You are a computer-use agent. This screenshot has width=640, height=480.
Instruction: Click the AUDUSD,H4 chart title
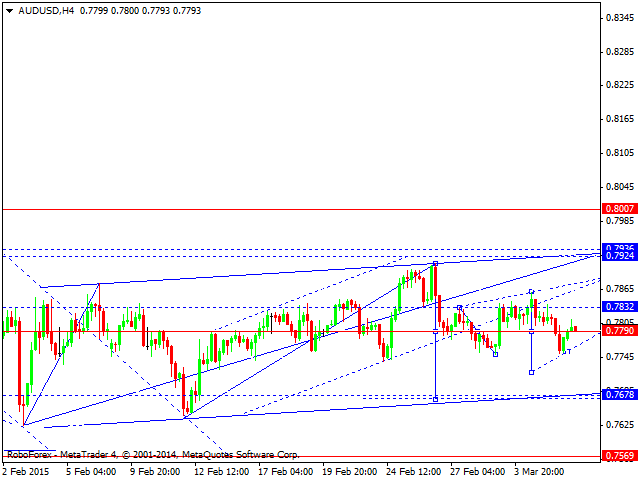pyautogui.click(x=42, y=10)
